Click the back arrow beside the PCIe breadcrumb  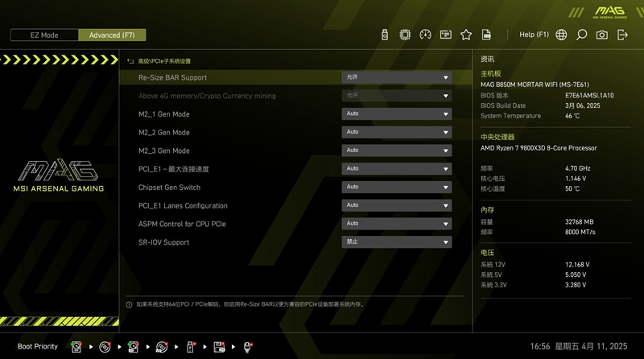130,61
